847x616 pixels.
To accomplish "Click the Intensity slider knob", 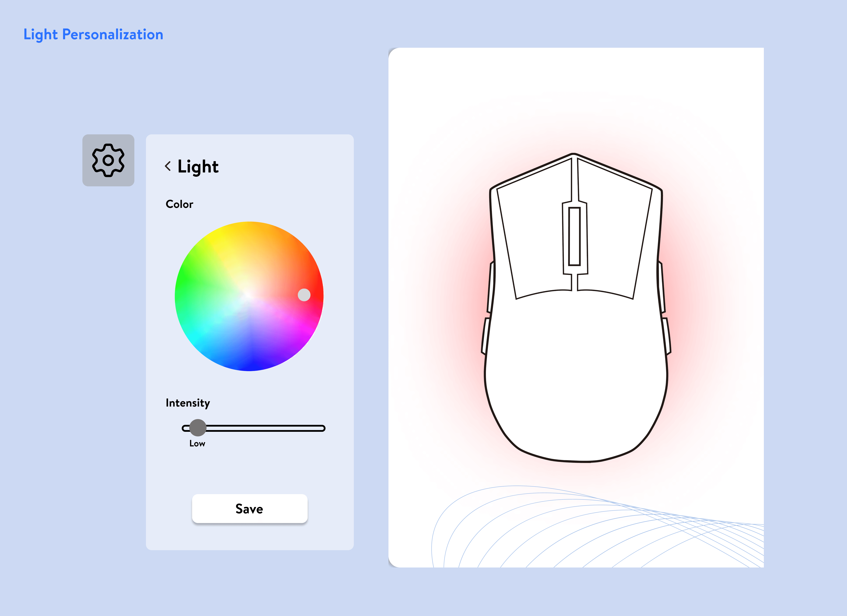I will 198,428.
